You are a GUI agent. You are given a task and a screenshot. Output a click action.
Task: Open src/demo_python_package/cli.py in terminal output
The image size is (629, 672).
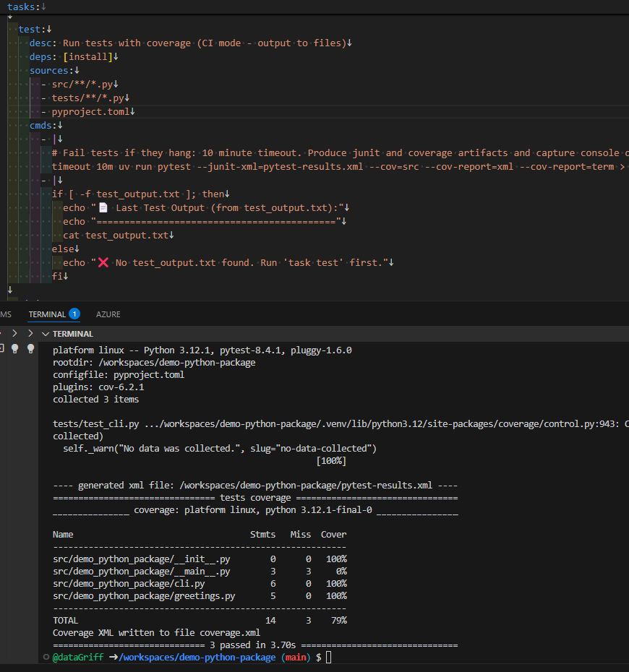(x=129, y=584)
